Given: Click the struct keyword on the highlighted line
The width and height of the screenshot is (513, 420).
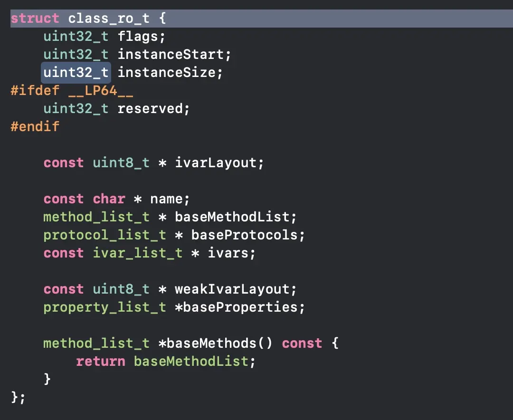Looking at the screenshot, I should click(34, 18).
